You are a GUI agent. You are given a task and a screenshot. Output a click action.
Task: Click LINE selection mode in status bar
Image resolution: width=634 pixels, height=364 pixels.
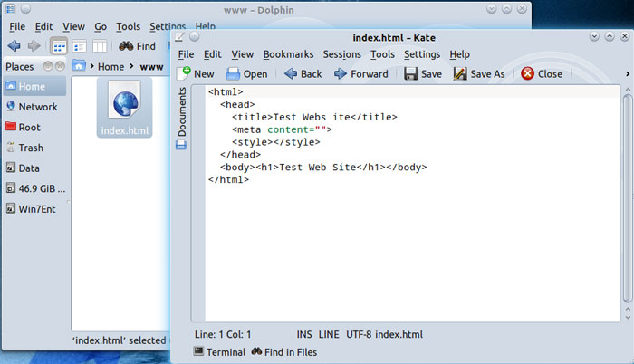(x=329, y=334)
